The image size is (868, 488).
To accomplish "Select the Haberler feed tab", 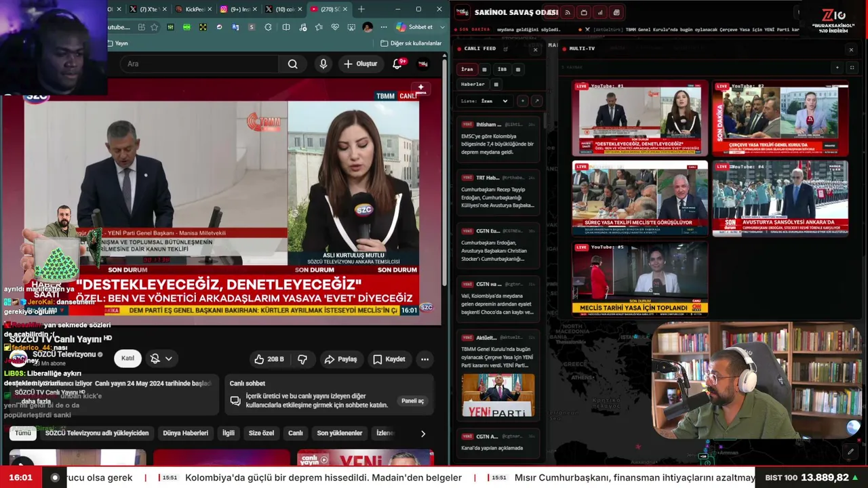I will click(x=473, y=85).
